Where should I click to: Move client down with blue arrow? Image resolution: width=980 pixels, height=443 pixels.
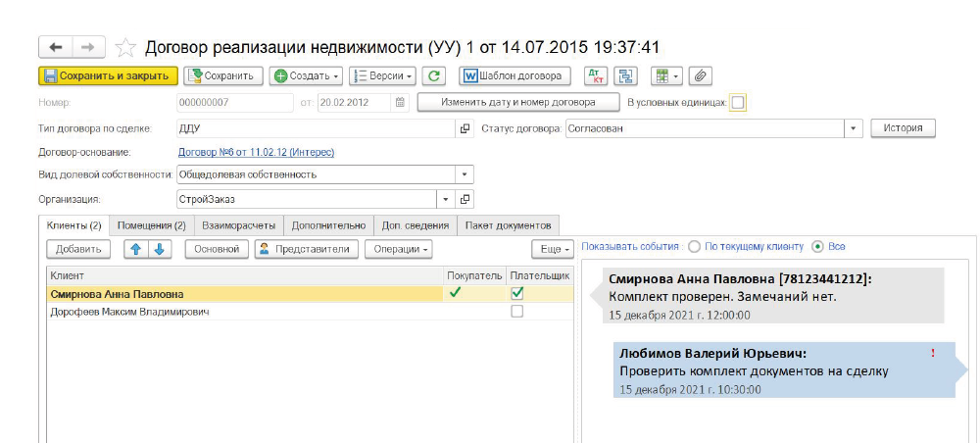coord(160,249)
